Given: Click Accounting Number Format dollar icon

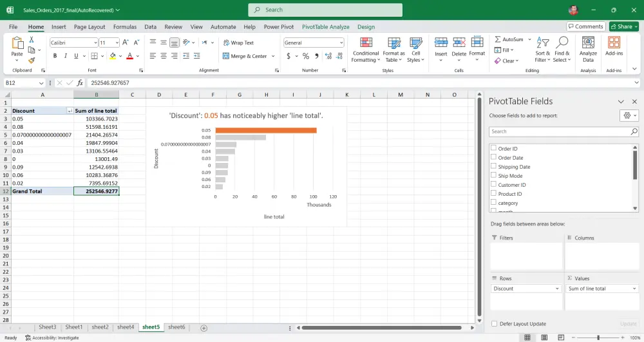Looking at the screenshot, I should tap(289, 56).
